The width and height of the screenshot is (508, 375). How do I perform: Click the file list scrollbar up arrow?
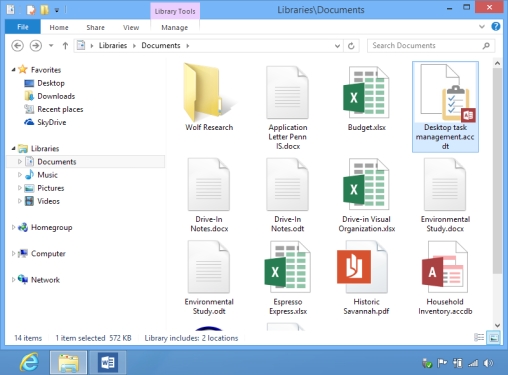497,63
